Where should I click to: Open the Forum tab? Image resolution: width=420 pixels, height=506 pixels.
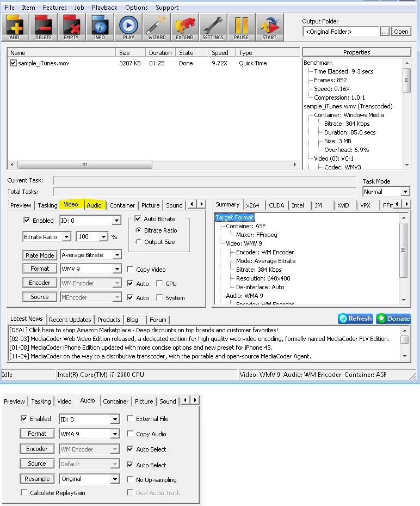click(x=158, y=320)
